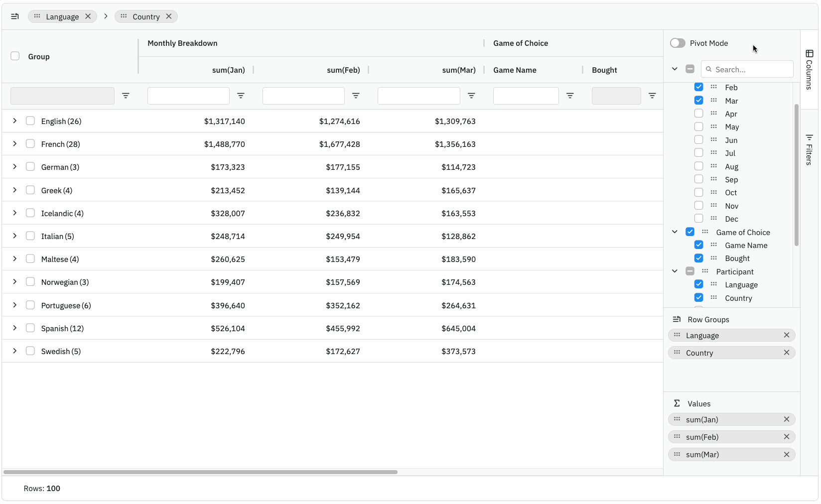Click the magnifier icon in the column search box
Image resolution: width=821 pixels, height=504 pixels.
point(708,69)
